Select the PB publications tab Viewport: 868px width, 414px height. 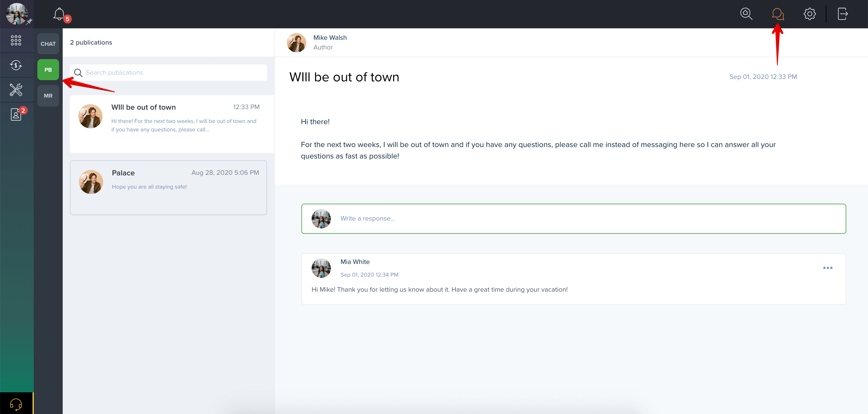48,70
